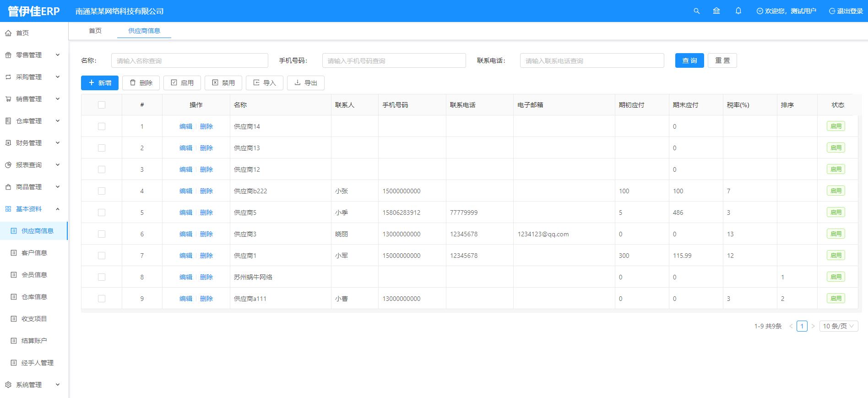Click 编辑 link for 供应商b222
This screenshot has width=868, height=398.
pyautogui.click(x=185, y=191)
